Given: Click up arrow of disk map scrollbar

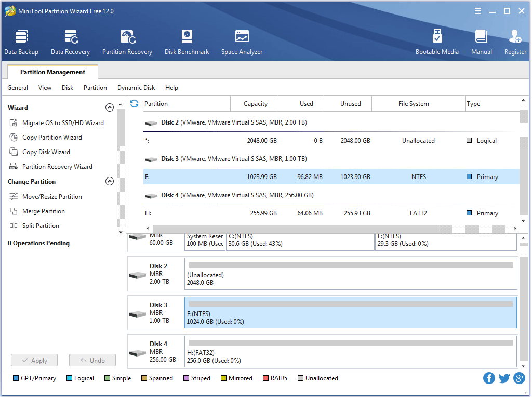Looking at the screenshot, I should (523, 238).
